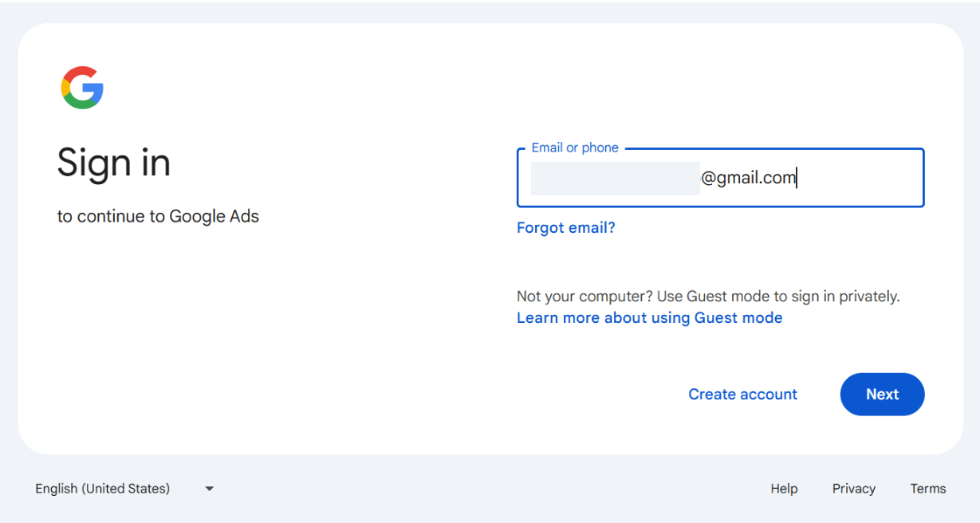980x523 pixels.
Task: Click Help in the footer
Action: 783,488
